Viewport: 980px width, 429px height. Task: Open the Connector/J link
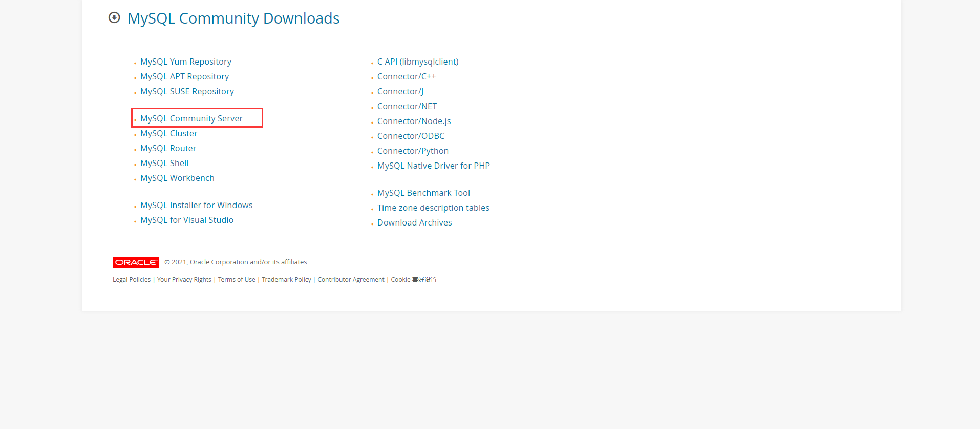pyautogui.click(x=400, y=91)
